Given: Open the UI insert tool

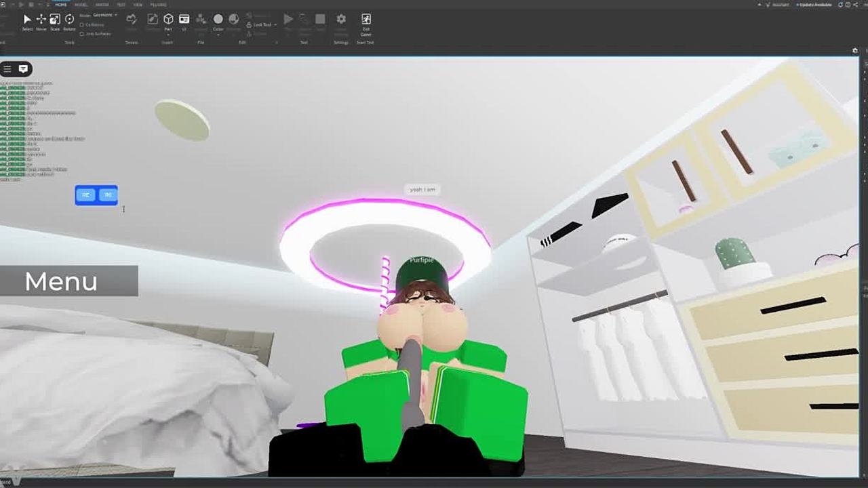Looking at the screenshot, I should coord(184,20).
